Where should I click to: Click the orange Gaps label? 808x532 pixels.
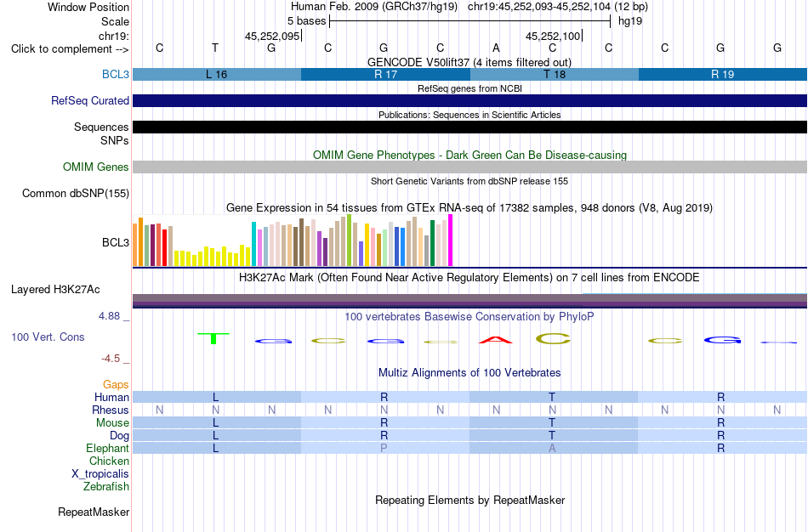tap(116, 385)
